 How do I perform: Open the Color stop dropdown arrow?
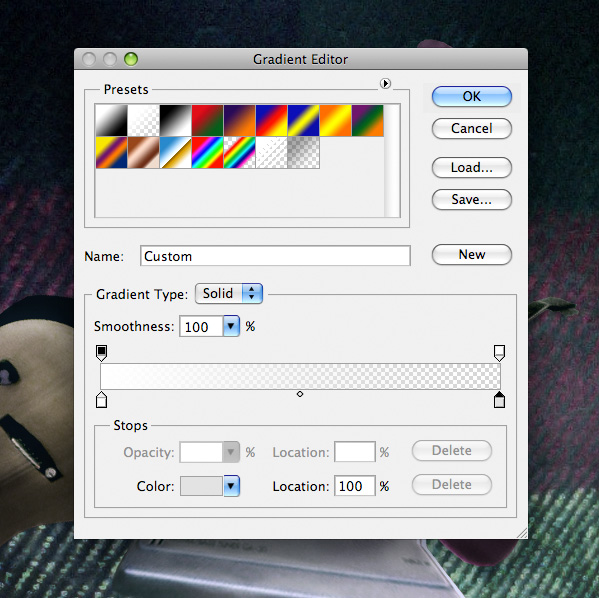[x=232, y=486]
